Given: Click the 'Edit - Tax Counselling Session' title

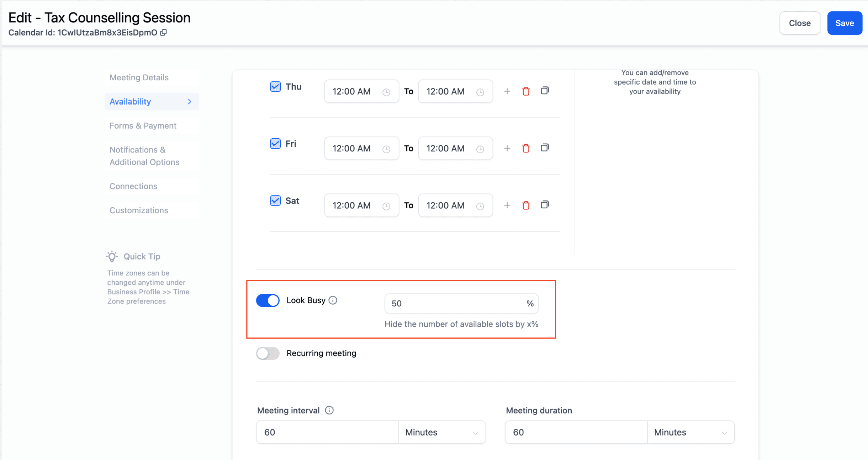Looking at the screenshot, I should (x=99, y=18).
